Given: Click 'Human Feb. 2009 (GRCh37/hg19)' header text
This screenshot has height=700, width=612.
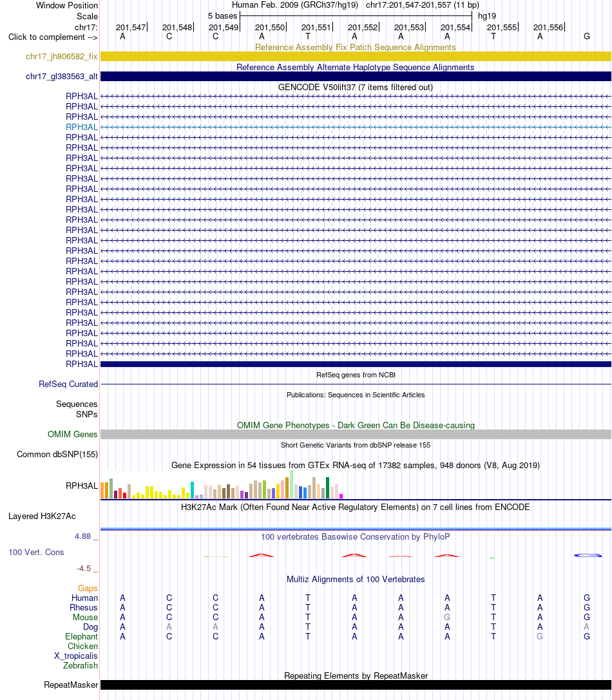Looking at the screenshot, I should point(295,5).
